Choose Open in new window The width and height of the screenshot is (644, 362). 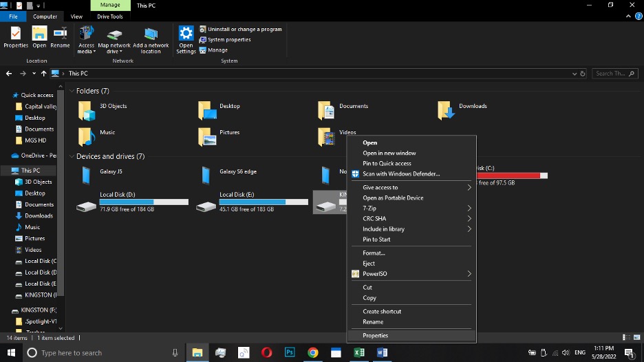tap(411, 153)
